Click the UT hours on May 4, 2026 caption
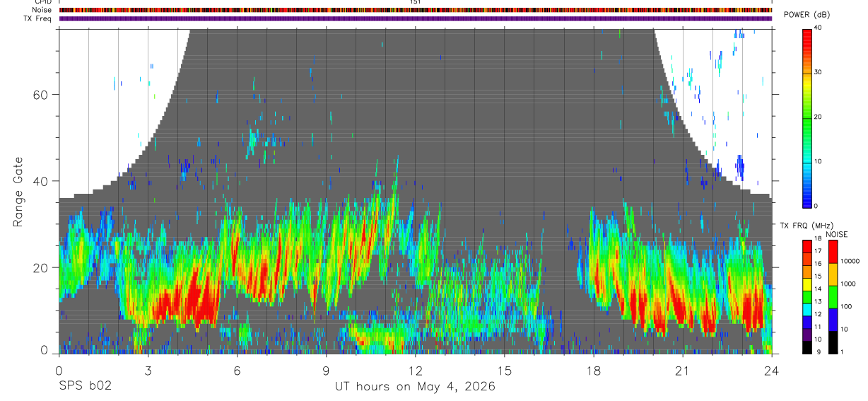The width and height of the screenshot is (868, 401). pyautogui.click(x=415, y=387)
